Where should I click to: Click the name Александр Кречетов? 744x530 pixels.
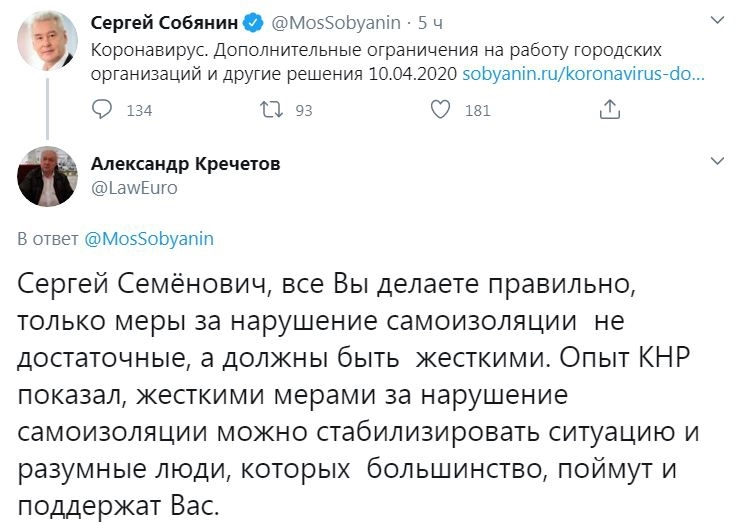point(183,163)
